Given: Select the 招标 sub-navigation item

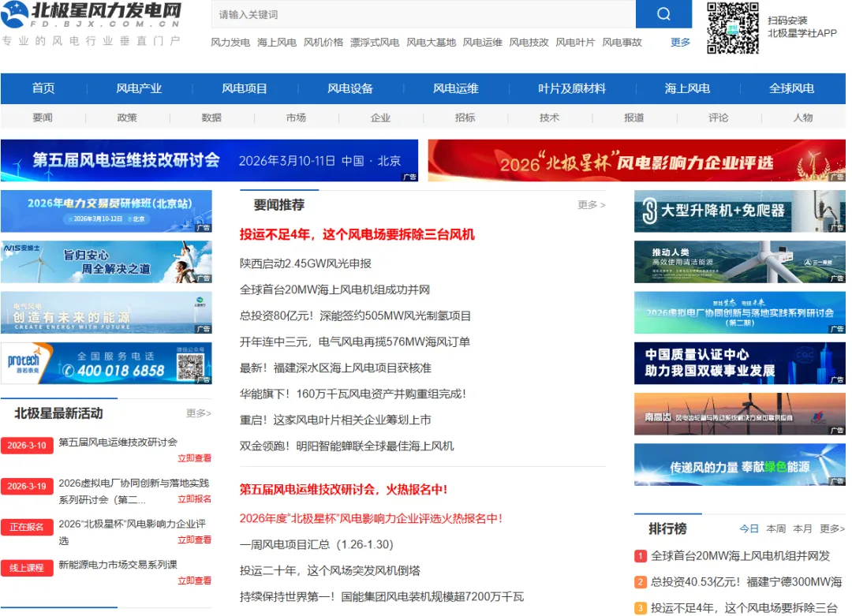Looking at the screenshot, I should click(x=465, y=118).
